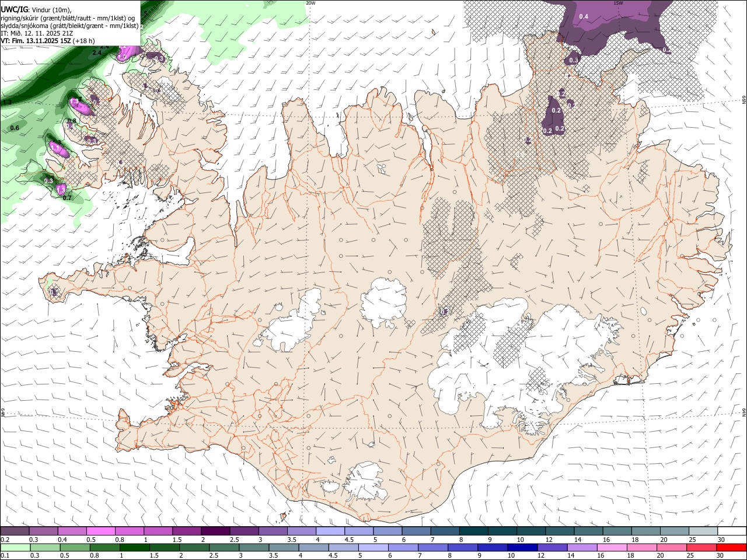Click the navy blue 10–12 rain swatch
747x560 pixels.
tap(522, 547)
